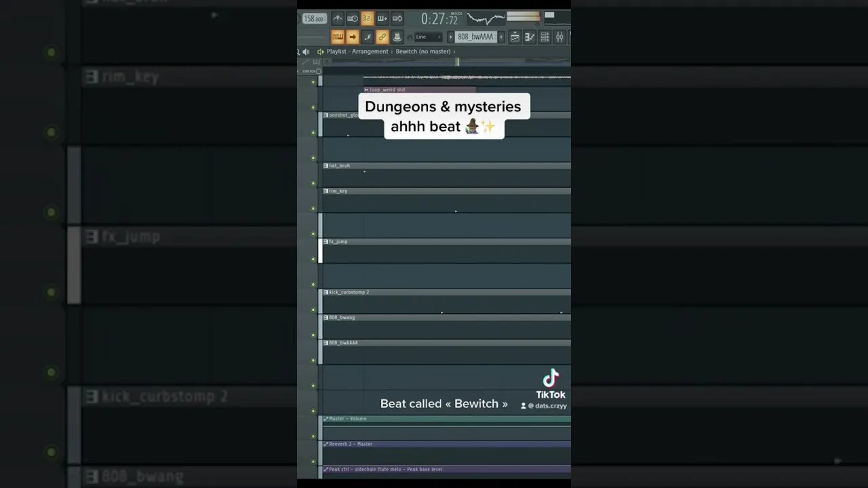The width and height of the screenshot is (868, 488).
Task: Open clip menu icon of 808_bwang
Action: (x=325, y=317)
